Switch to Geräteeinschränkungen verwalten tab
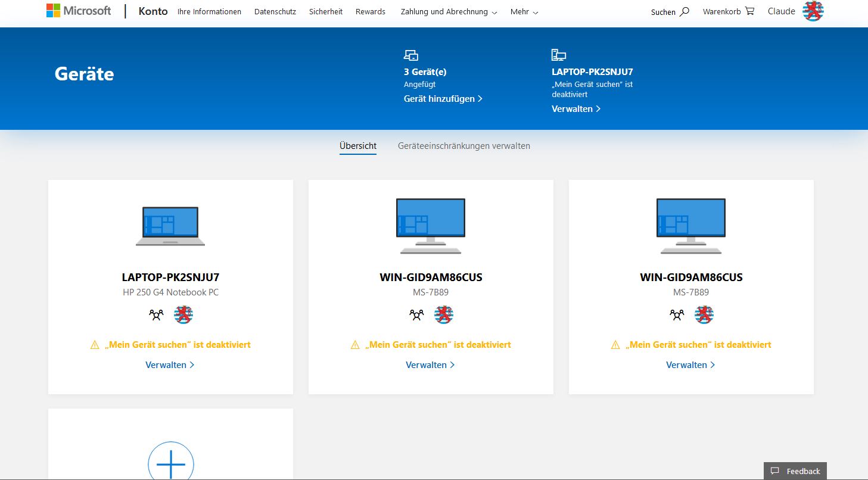868x480 pixels. click(464, 146)
